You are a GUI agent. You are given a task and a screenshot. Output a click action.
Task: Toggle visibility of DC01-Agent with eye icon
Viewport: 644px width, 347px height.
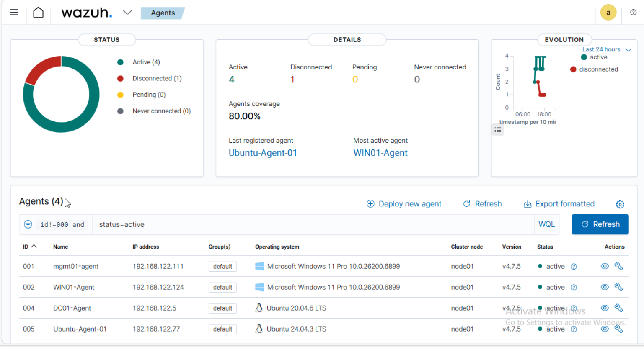click(605, 308)
